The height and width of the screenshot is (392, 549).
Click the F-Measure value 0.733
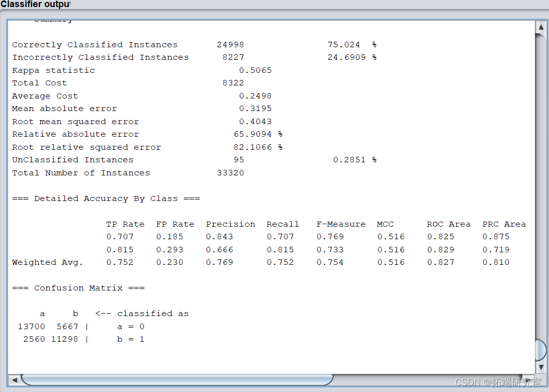coord(330,250)
